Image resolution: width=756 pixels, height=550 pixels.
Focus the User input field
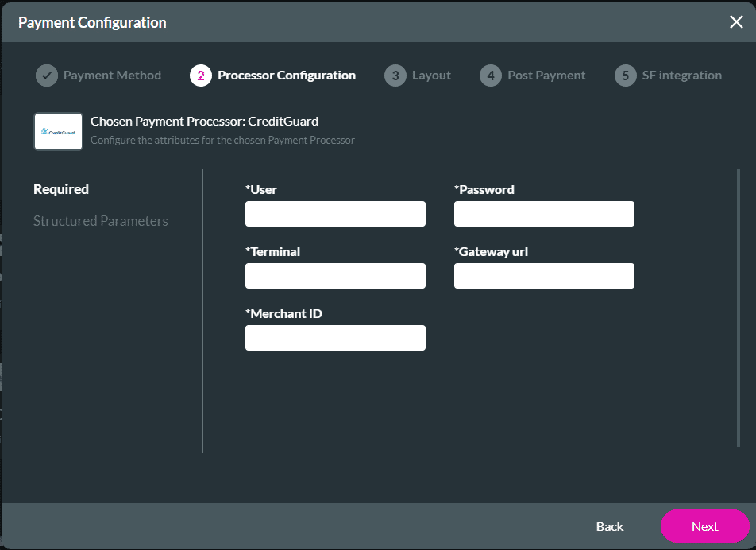click(x=334, y=214)
